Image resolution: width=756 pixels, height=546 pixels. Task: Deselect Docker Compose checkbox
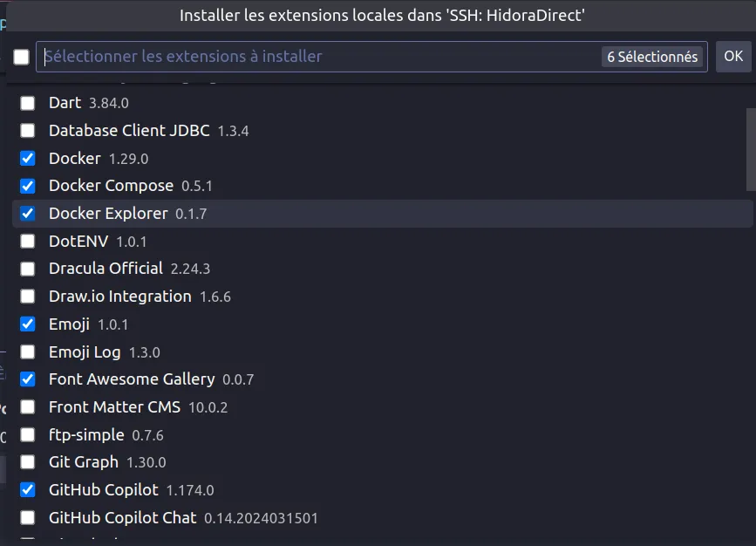click(28, 186)
